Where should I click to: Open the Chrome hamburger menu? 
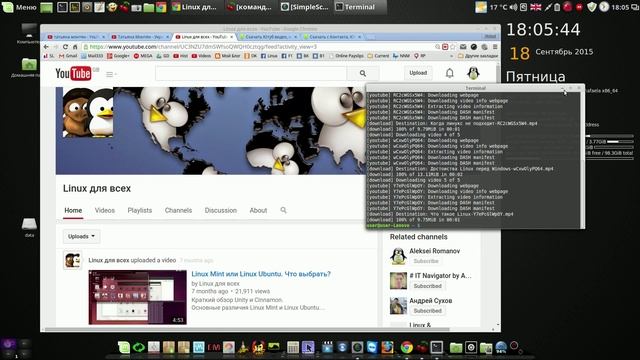click(494, 47)
